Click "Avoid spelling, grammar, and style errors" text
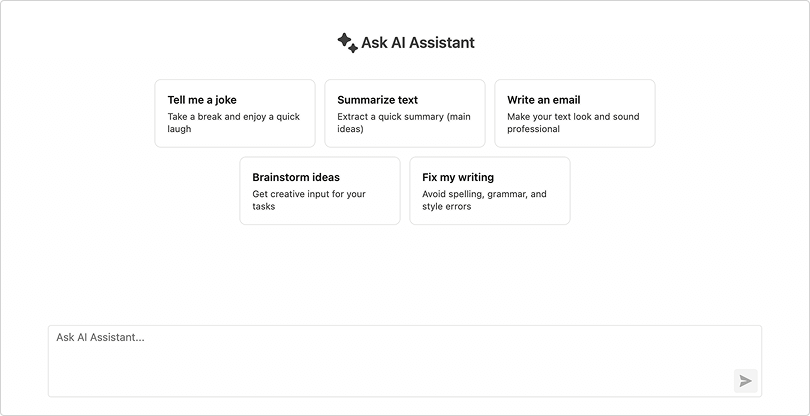The image size is (810, 416). pos(484,200)
